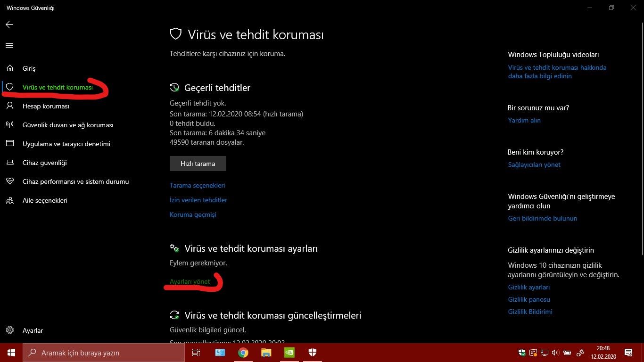Click the '49590 taranan dosyalar.' text
This screenshot has width=644, height=362.
pos(207,142)
